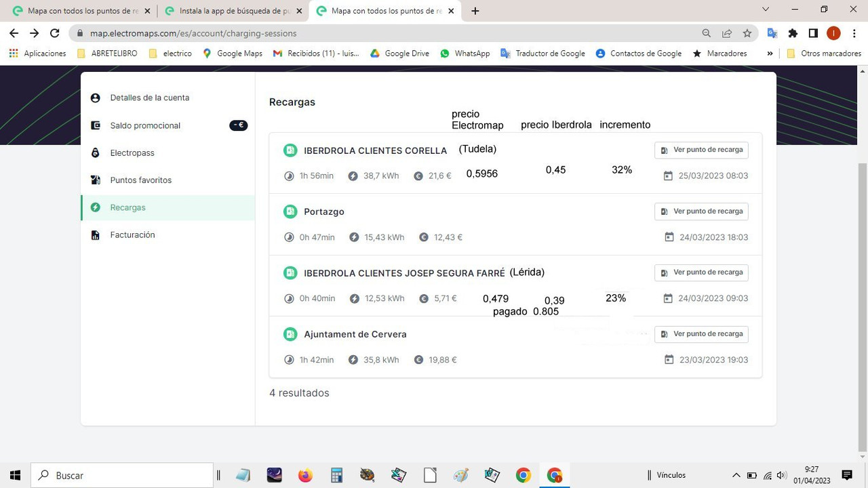
Task: Open ABRETELIBRO bookmark folder
Action: point(107,54)
